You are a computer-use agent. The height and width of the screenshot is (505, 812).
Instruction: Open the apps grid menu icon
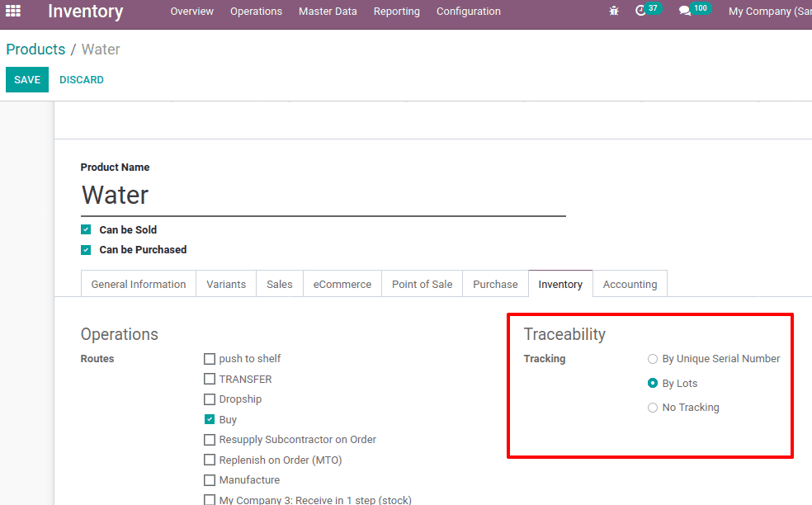click(13, 11)
